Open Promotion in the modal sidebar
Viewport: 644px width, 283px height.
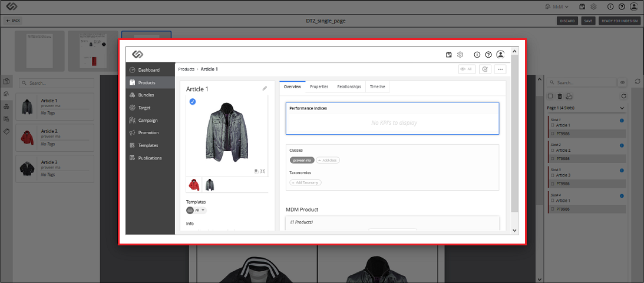coord(150,132)
